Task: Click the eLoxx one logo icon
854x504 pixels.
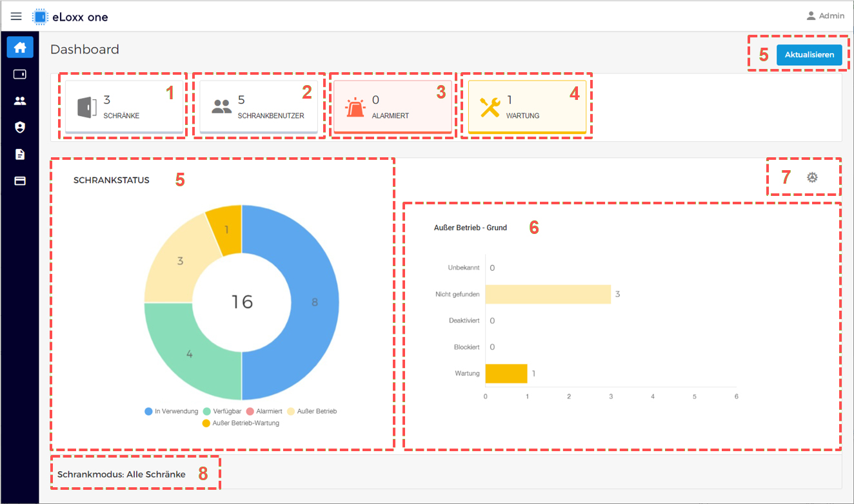Action: (41, 17)
